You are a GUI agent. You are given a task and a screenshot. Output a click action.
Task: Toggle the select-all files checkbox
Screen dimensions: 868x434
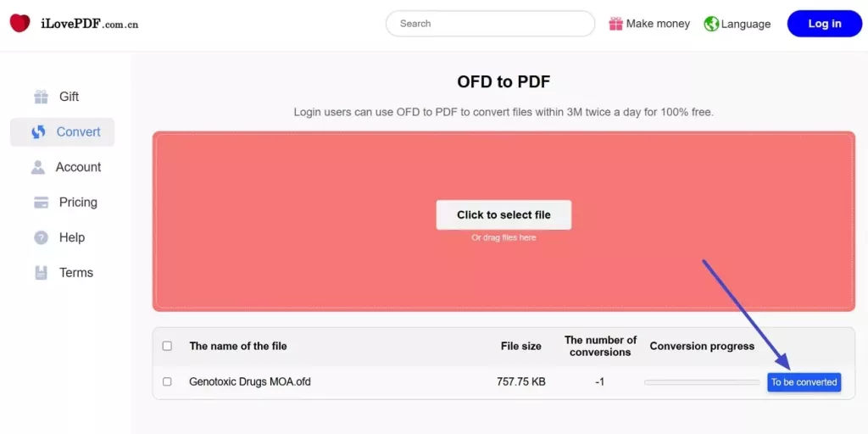[x=167, y=346]
